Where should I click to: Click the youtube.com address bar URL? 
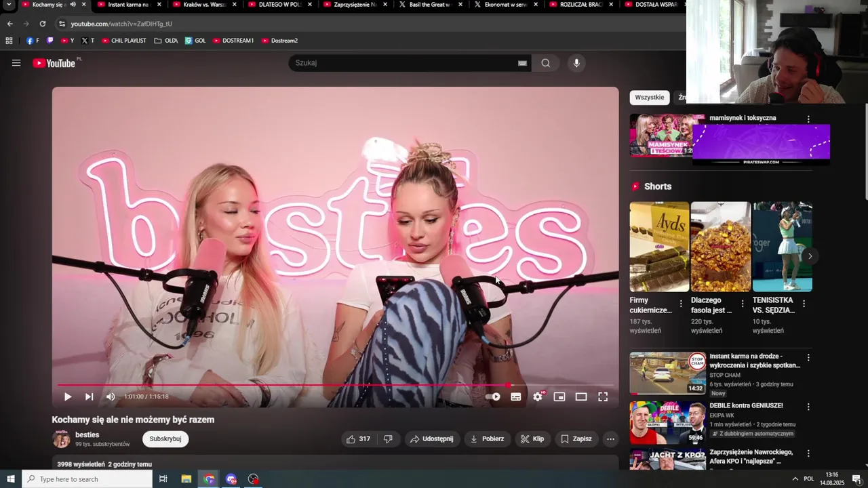(121, 24)
